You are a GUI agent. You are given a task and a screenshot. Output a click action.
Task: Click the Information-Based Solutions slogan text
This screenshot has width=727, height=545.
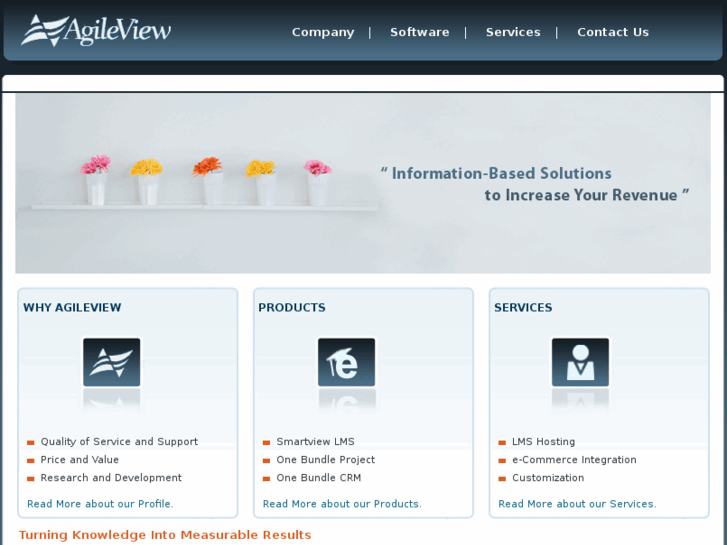[534, 184]
